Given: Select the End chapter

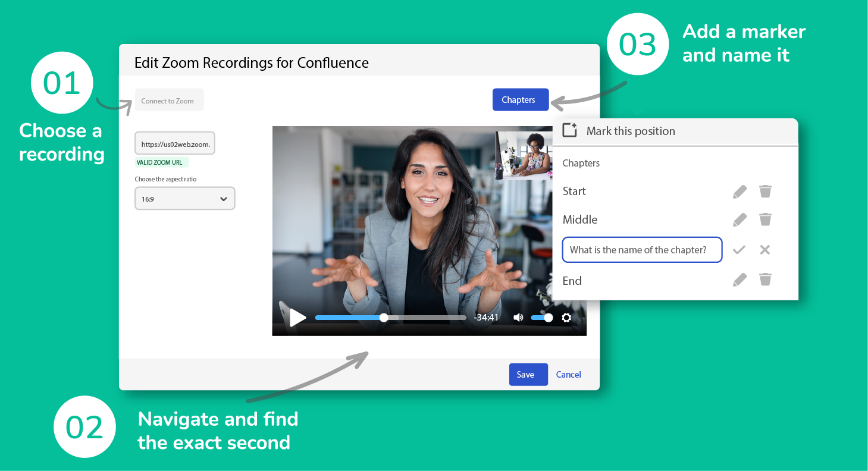Looking at the screenshot, I should point(572,281).
